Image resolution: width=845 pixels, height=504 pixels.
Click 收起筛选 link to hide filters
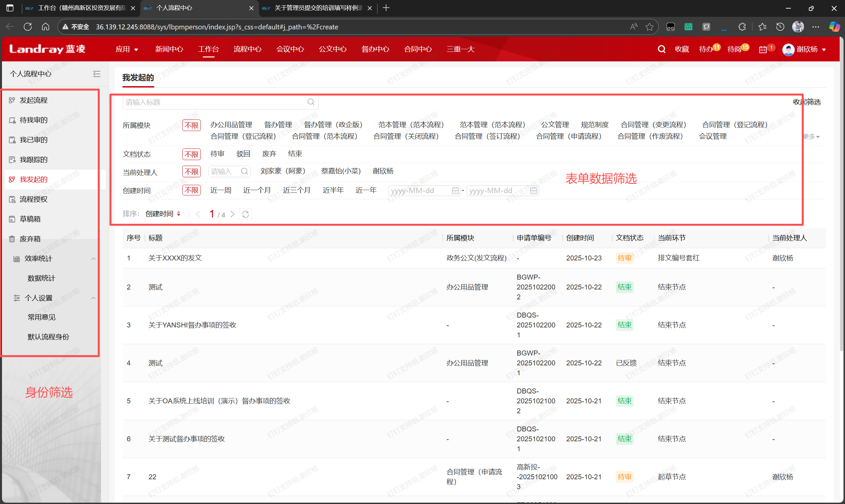point(807,102)
